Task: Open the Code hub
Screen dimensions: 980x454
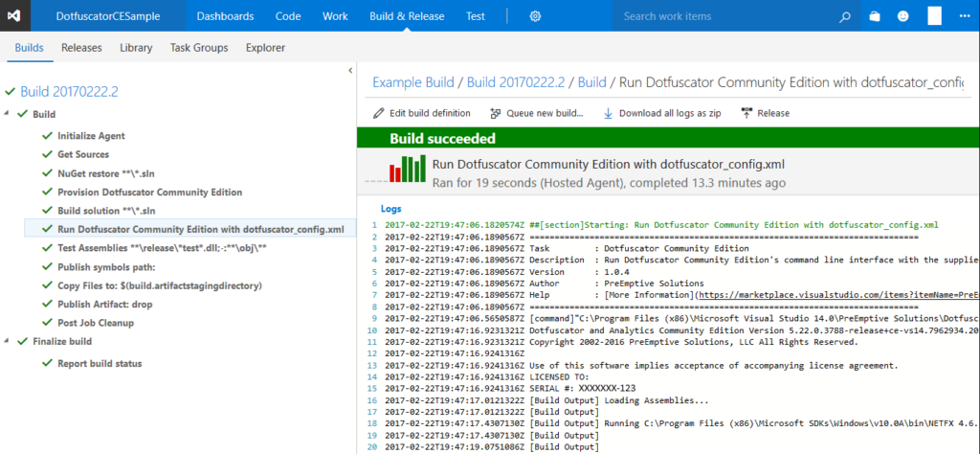Action: [288, 16]
